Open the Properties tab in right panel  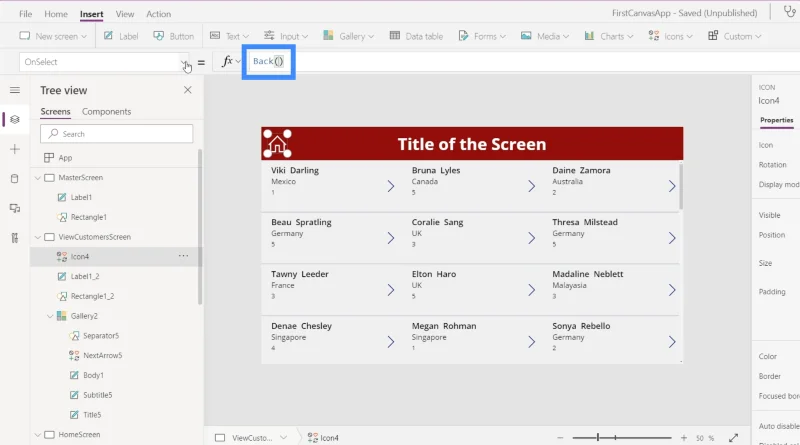point(777,120)
